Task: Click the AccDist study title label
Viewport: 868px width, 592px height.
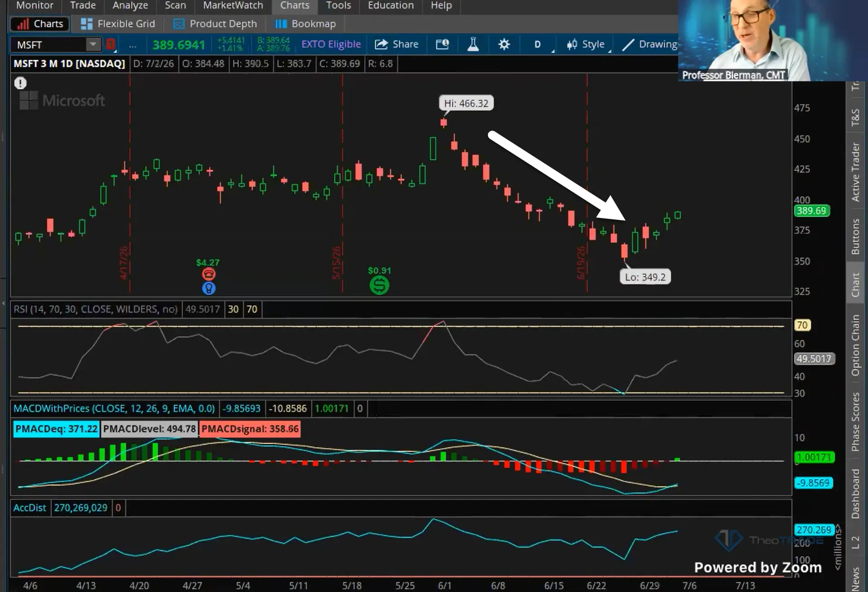Action: click(x=30, y=508)
